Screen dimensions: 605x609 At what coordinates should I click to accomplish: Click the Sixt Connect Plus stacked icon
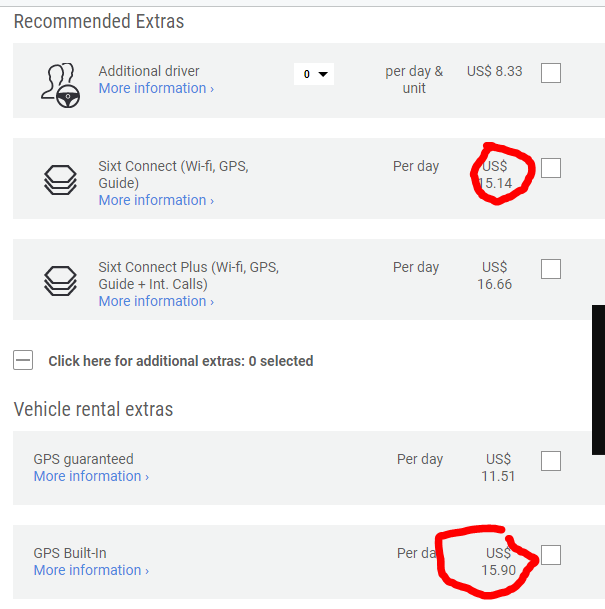pyautogui.click(x=60, y=280)
